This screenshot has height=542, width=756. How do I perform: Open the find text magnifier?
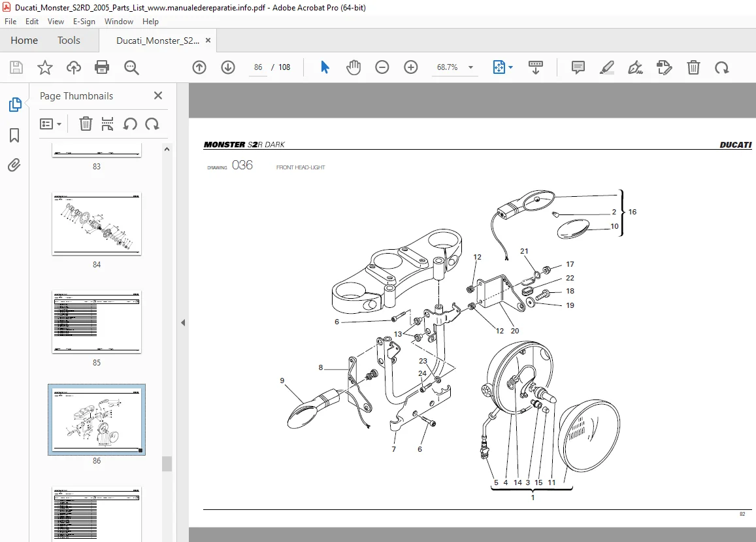(x=131, y=67)
